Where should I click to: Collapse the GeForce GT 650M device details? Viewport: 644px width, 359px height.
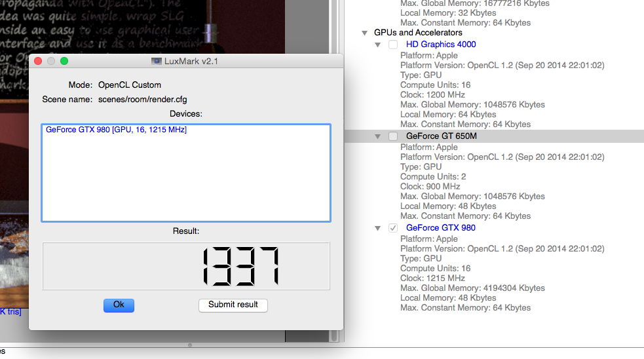(377, 136)
